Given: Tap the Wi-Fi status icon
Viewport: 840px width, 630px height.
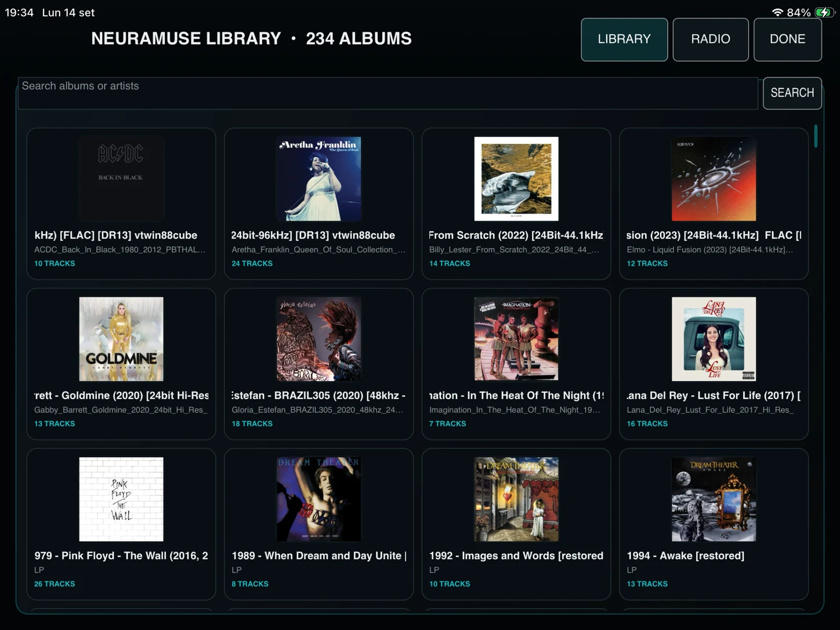Looking at the screenshot, I should click(777, 12).
